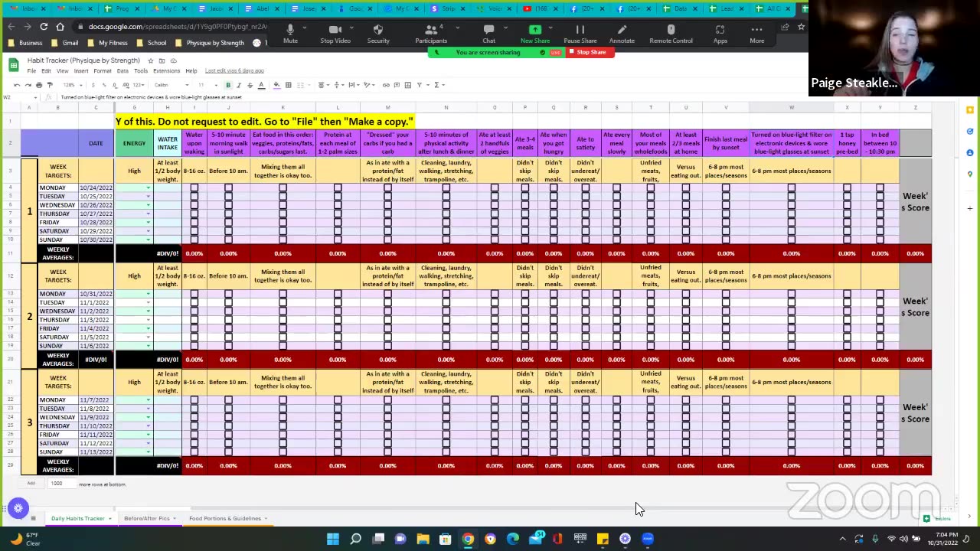Open the zoom level 120% dropdown

pos(71,85)
